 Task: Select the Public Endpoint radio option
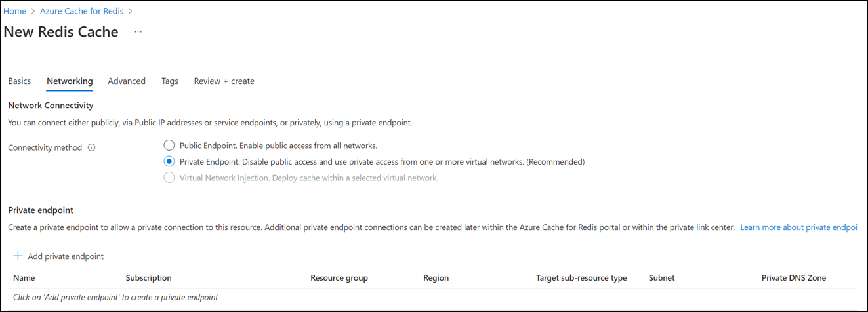(169, 146)
